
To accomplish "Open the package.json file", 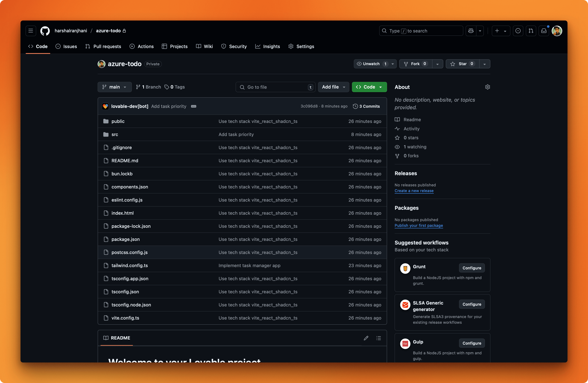I will [126, 239].
